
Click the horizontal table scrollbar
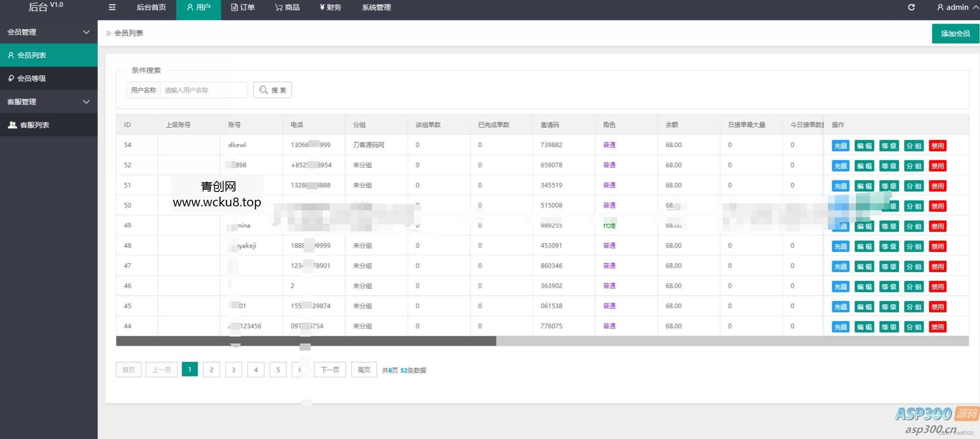(306, 341)
